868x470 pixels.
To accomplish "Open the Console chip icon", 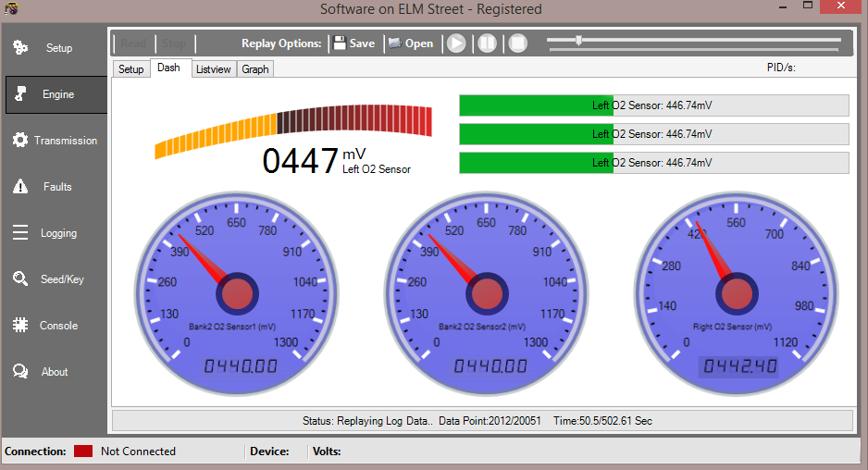I will coord(20,325).
